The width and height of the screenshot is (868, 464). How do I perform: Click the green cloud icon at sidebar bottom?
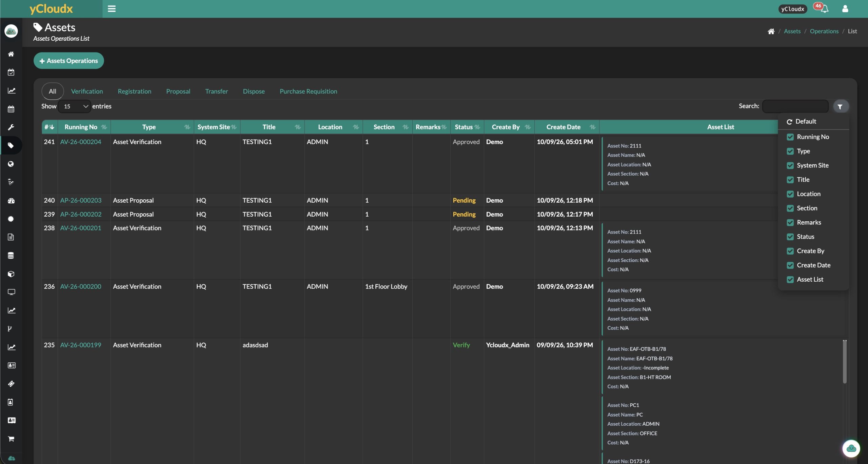(x=11, y=458)
